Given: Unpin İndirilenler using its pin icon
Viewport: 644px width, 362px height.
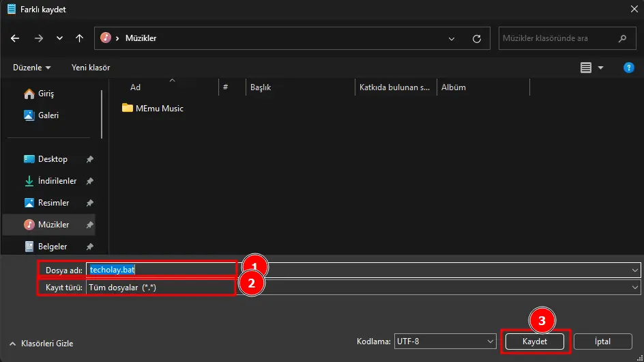Looking at the screenshot, I should click(x=89, y=181).
